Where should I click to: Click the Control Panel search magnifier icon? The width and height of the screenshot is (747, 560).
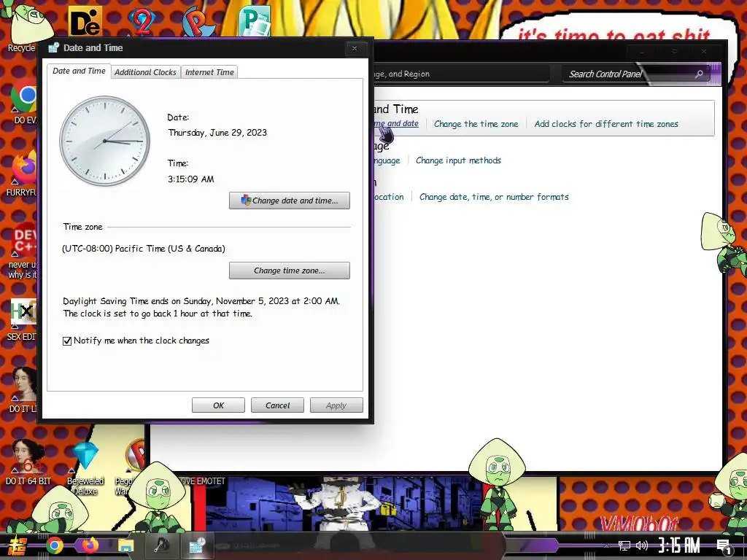[699, 74]
